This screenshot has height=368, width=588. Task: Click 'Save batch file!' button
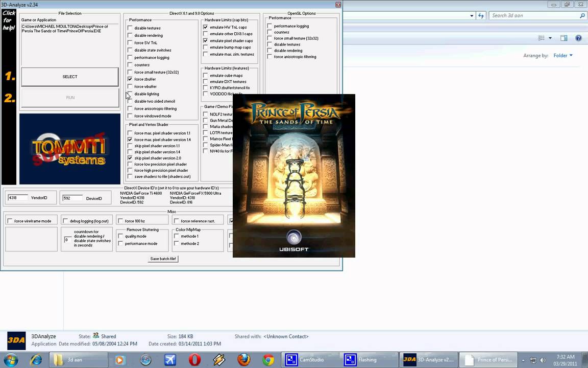pos(163,259)
